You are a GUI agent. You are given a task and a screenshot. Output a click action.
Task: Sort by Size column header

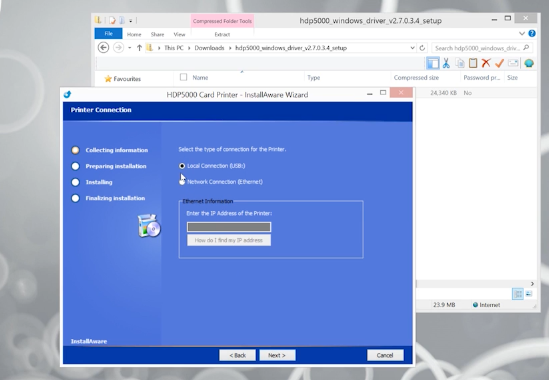(513, 78)
